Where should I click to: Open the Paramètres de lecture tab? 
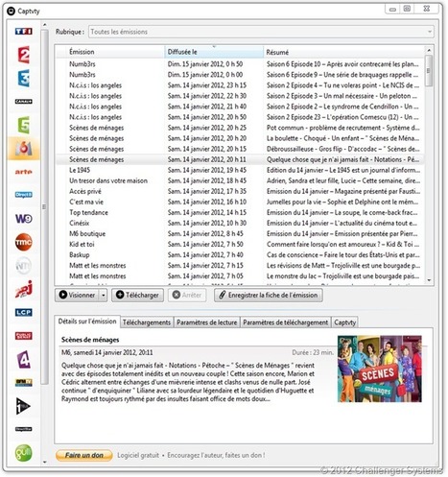(x=207, y=322)
